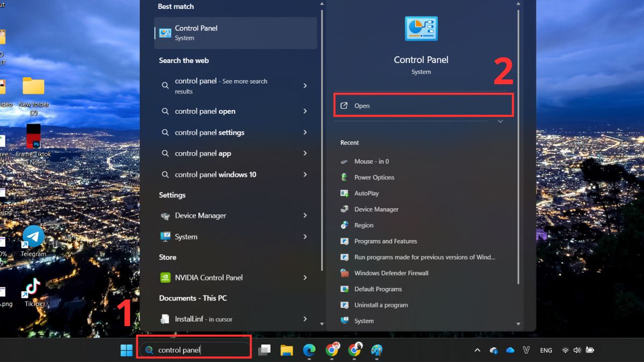Select Telegram desktop shortcut
The image size is (644, 362).
pyautogui.click(x=33, y=241)
